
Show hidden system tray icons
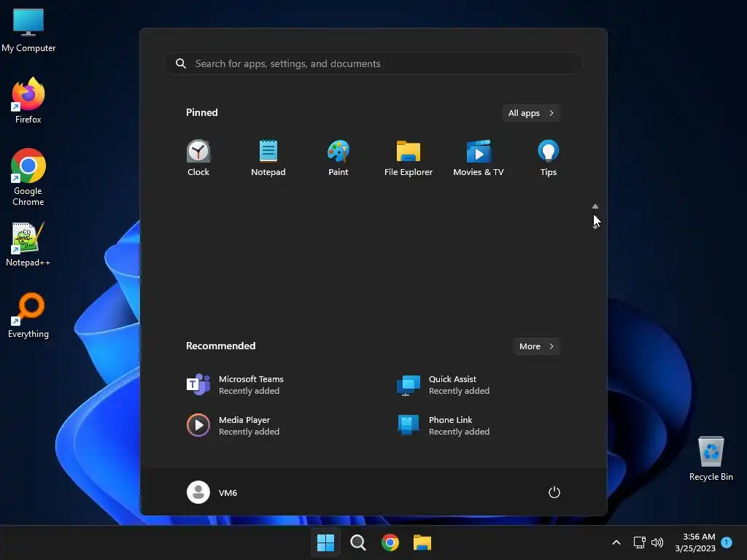coord(616,542)
